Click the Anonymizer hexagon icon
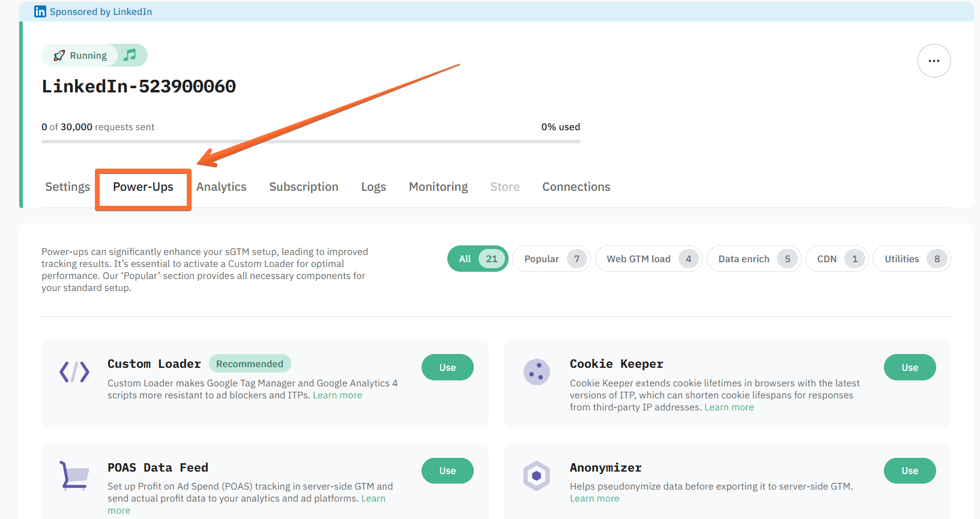The width and height of the screenshot is (980, 519). point(537,476)
